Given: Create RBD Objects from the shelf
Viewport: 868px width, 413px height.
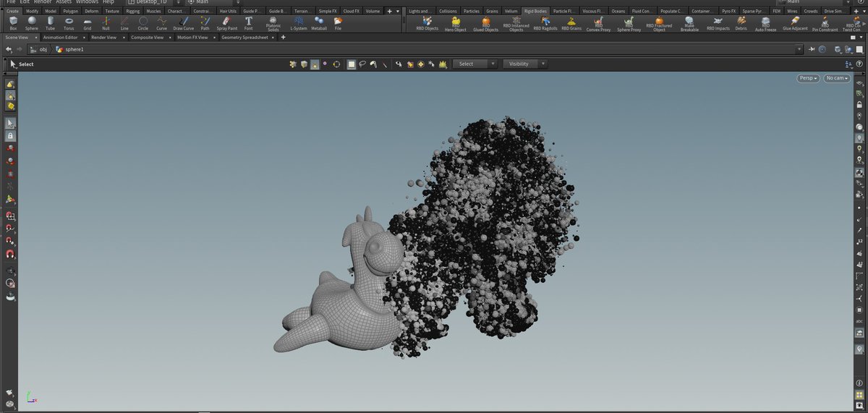Looking at the screenshot, I should click(x=427, y=24).
